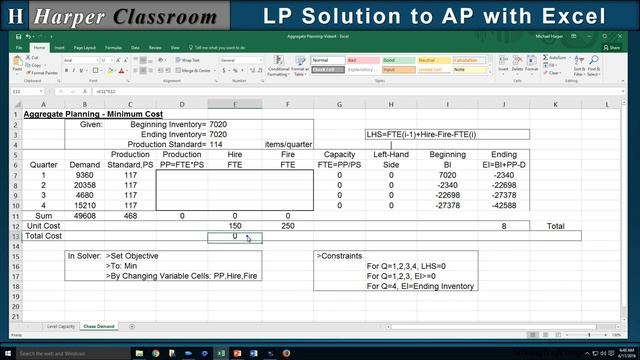Open Conditional Formatting menu

[x=278, y=66]
